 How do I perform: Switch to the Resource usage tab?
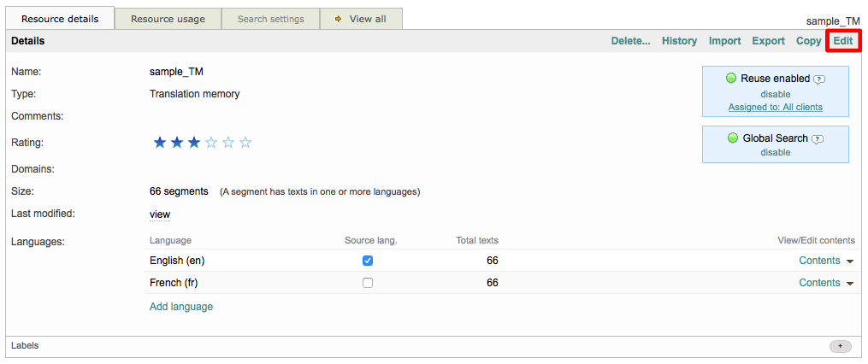[167, 19]
